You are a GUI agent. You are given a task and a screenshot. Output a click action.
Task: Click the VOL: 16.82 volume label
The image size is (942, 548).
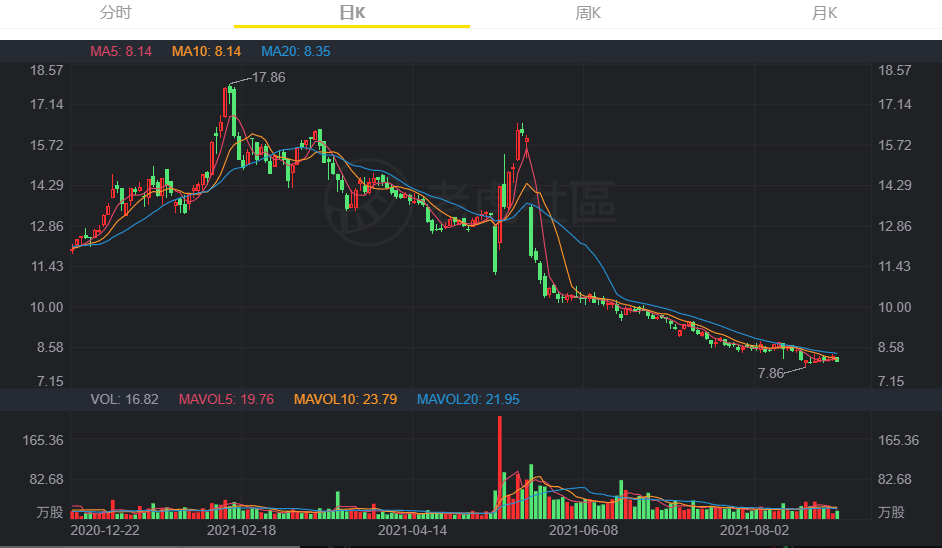tap(124, 400)
